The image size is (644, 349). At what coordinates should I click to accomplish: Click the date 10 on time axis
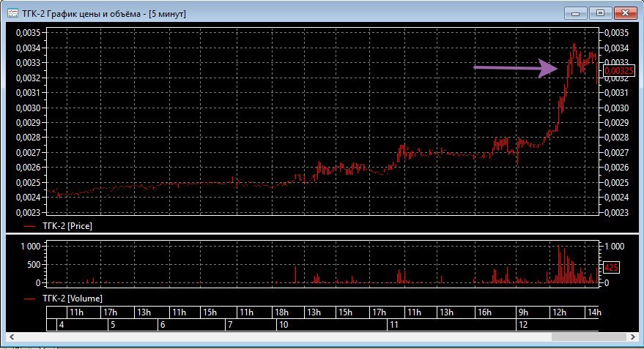coord(284,325)
